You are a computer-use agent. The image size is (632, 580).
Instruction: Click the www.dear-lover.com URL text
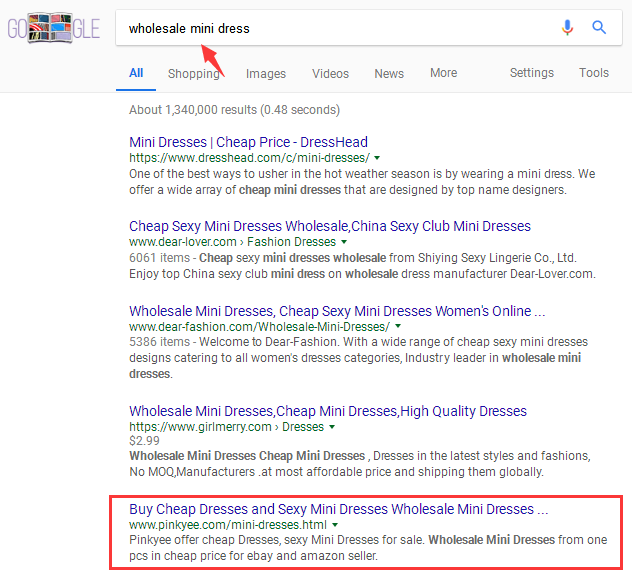point(183,242)
